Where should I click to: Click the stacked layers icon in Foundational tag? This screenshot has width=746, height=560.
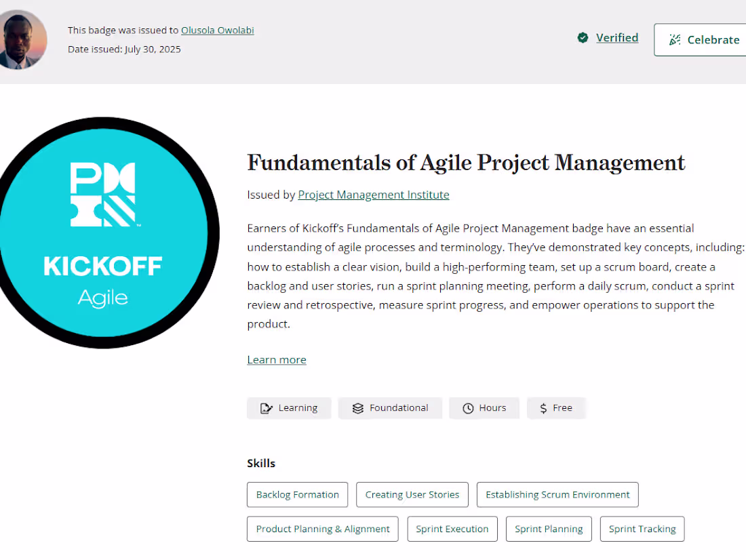357,407
